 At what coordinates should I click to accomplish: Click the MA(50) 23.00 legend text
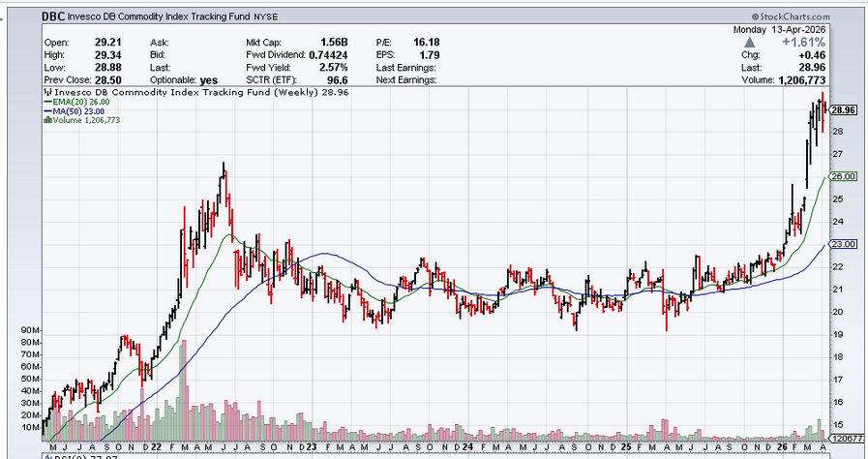[78, 111]
